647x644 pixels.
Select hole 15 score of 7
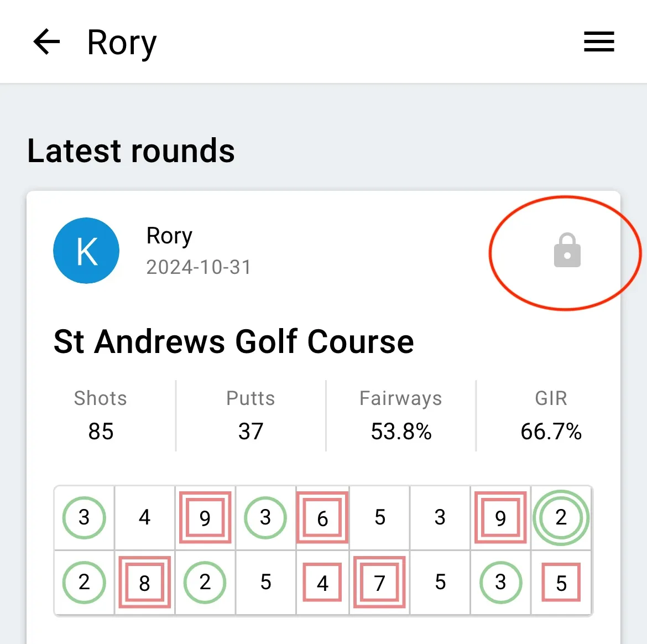point(379,582)
